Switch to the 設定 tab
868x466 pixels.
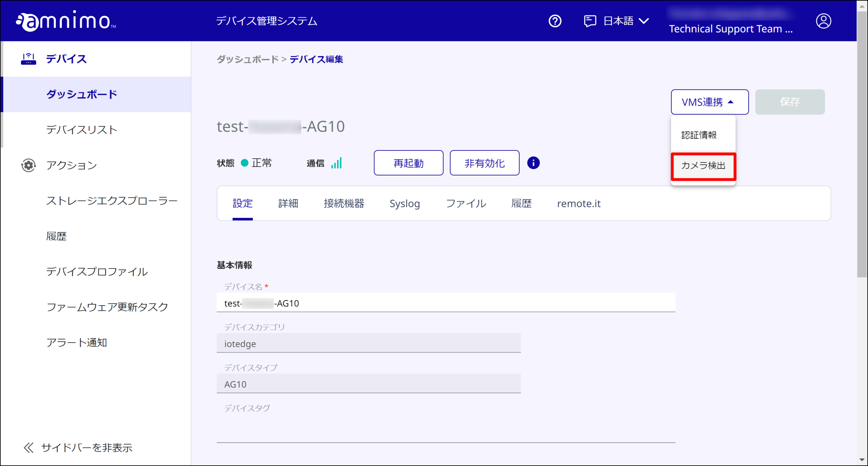tap(243, 203)
